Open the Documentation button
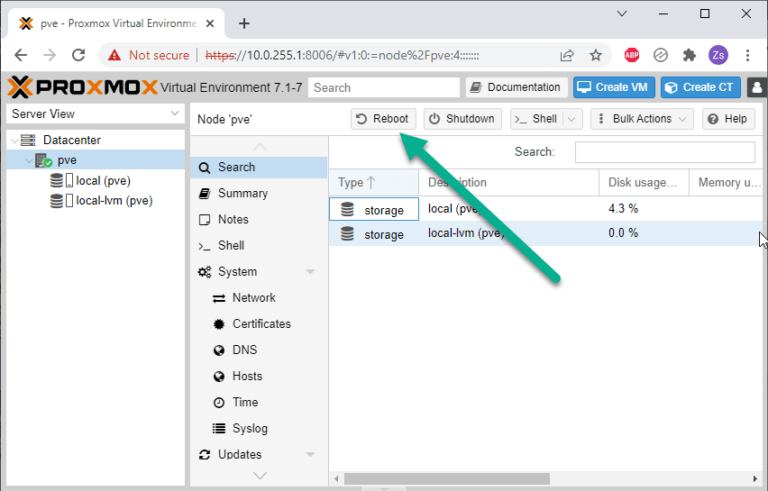The image size is (768, 491). pos(517,87)
